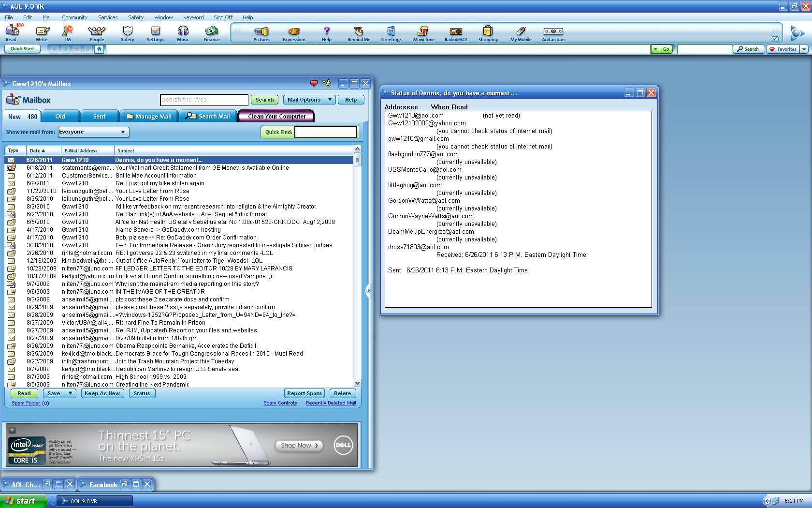Sort mail by the Date column header

click(43, 150)
